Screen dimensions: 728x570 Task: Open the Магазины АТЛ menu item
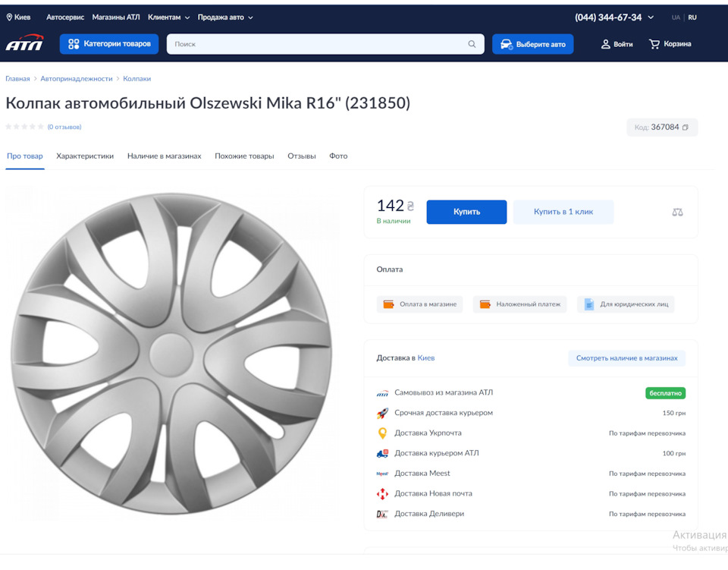(x=115, y=17)
